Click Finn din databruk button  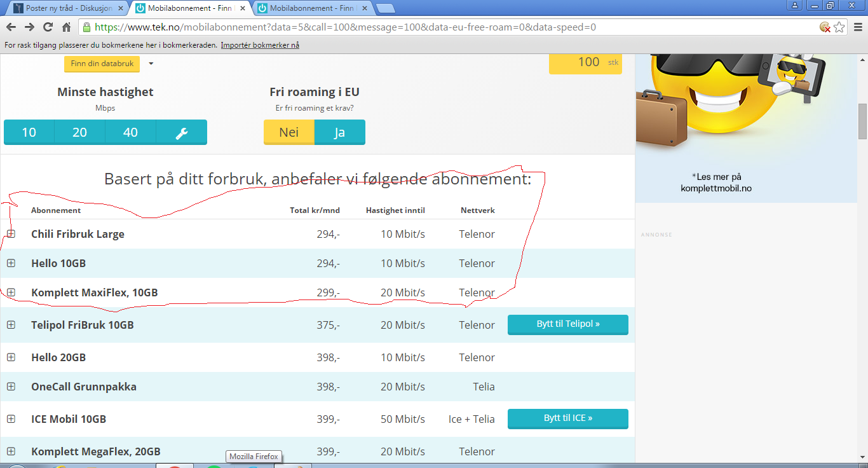coord(102,64)
